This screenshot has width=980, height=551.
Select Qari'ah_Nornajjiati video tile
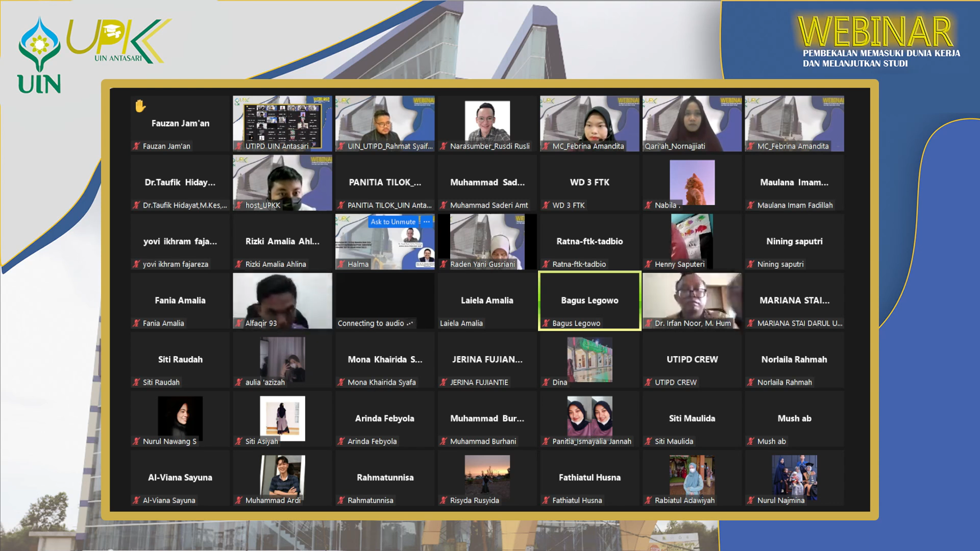692,123
